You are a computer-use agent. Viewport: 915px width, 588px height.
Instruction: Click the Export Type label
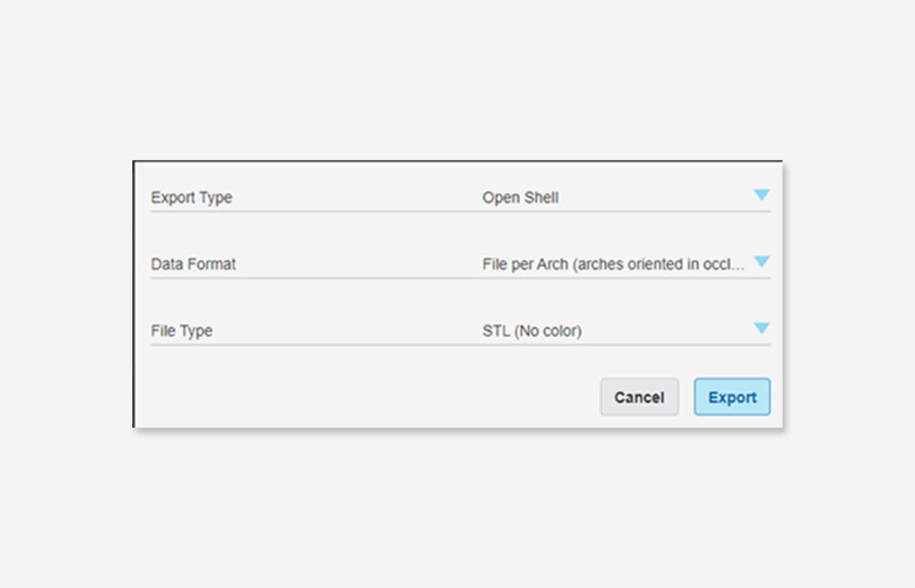(x=191, y=197)
